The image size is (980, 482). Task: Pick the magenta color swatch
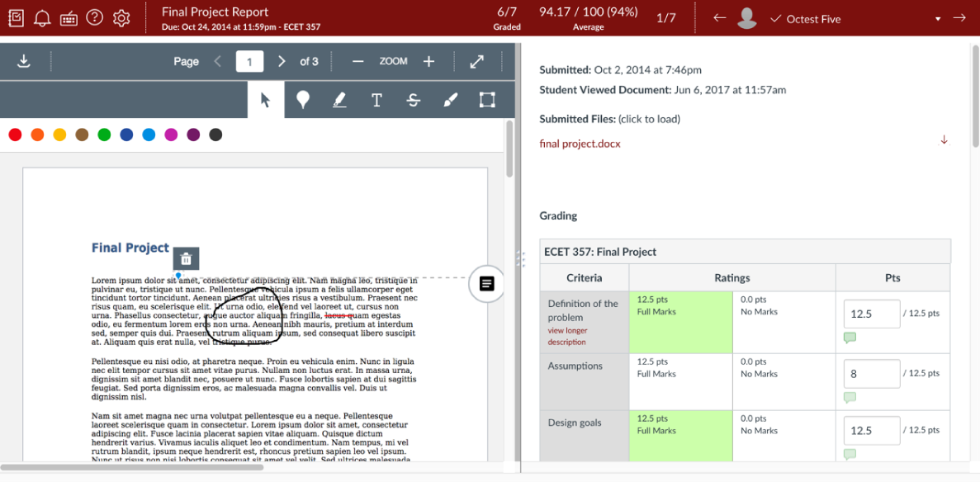click(171, 135)
